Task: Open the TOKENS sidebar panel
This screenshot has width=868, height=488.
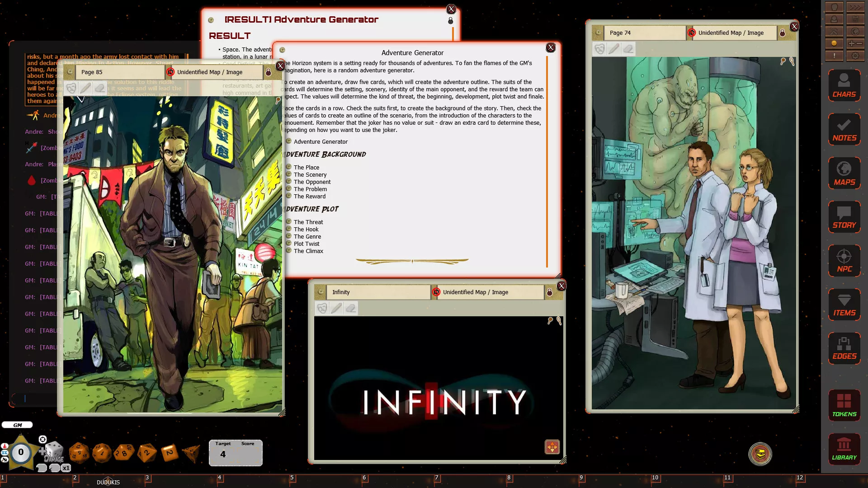Action: coord(844,405)
